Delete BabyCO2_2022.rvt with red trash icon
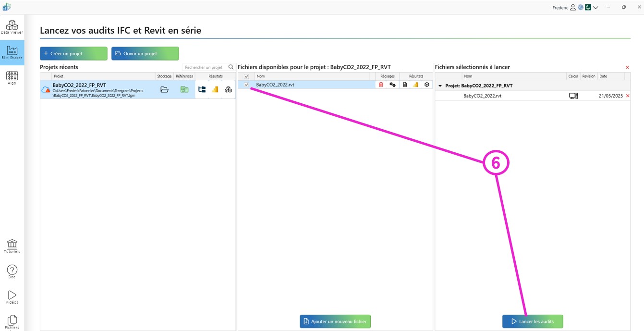The height and width of the screenshot is (331, 644). point(381,85)
